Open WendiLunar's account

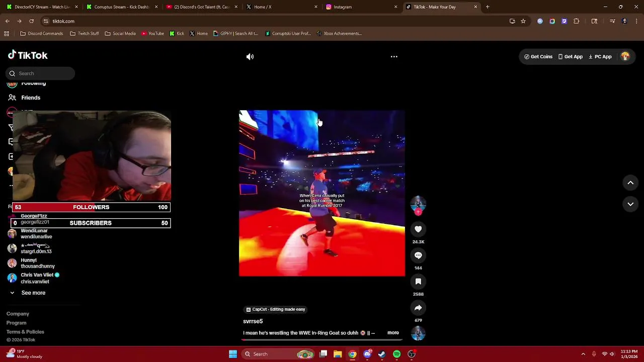point(30,234)
